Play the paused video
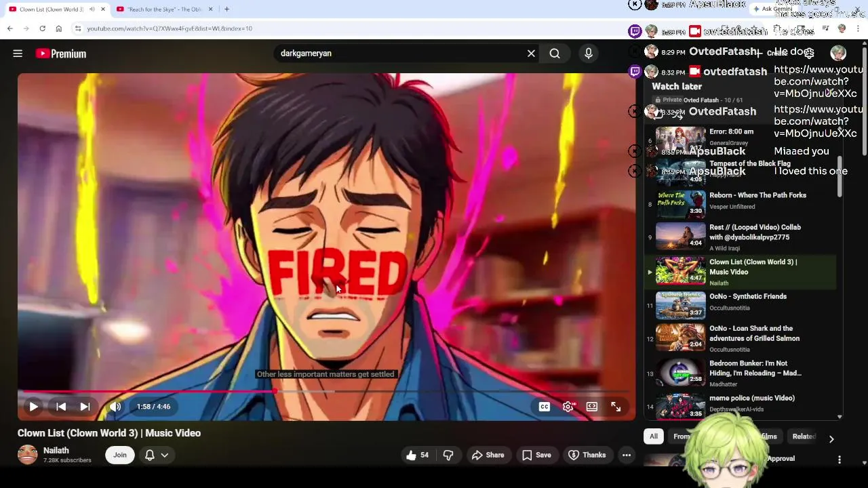The height and width of the screenshot is (488, 868). click(x=33, y=407)
